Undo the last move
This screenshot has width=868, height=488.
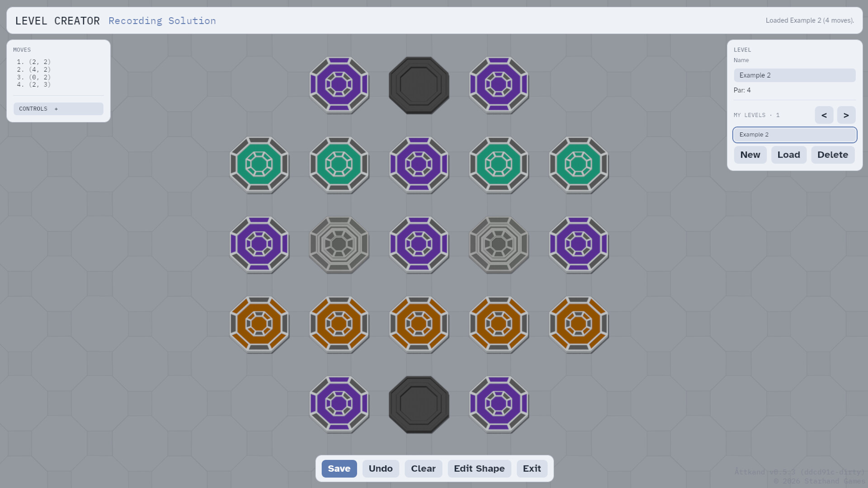(x=381, y=469)
